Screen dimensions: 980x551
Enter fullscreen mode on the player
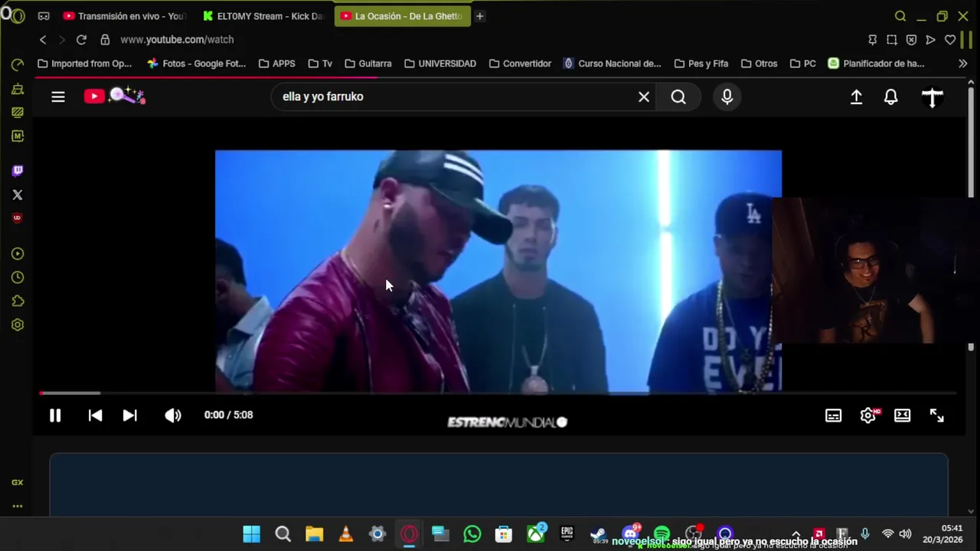937,415
